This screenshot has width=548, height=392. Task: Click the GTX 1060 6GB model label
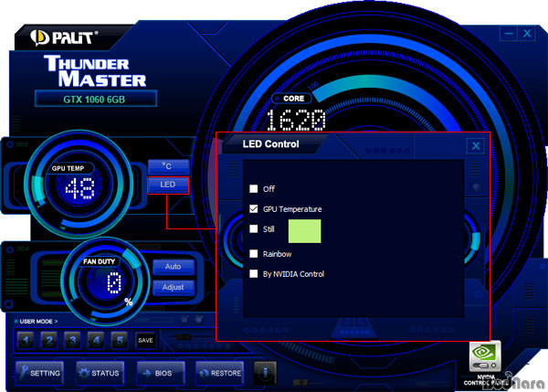pyautogui.click(x=94, y=100)
